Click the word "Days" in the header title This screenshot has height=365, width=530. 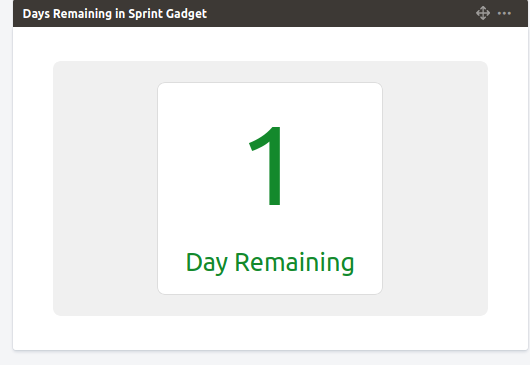point(36,14)
